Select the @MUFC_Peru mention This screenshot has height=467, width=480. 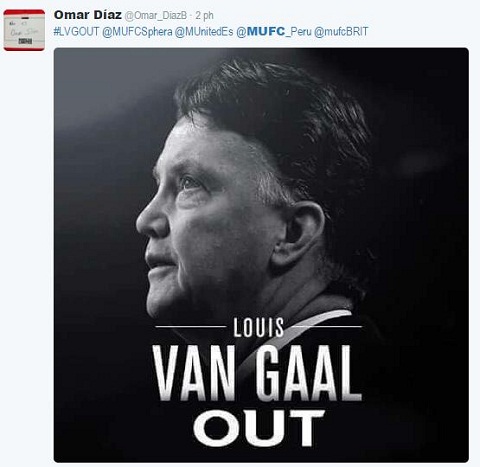coord(274,32)
